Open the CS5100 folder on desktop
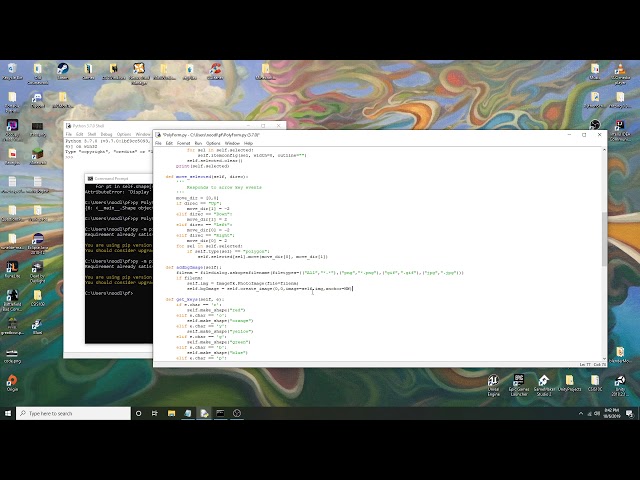 click(38, 298)
